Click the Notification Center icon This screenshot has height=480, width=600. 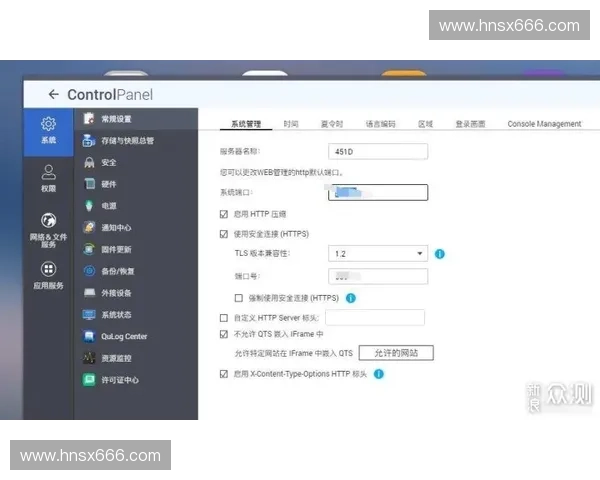(x=89, y=227)
